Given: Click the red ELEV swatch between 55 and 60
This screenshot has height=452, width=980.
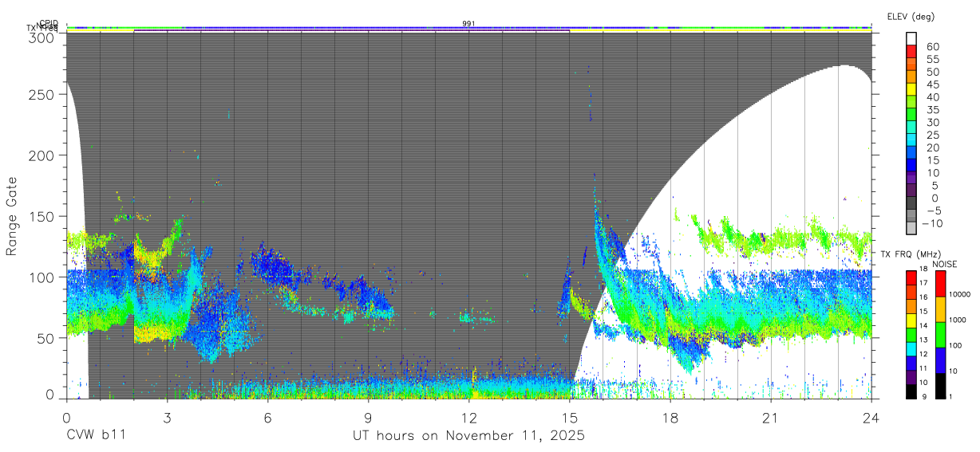Looking at the screenshot, I should click(x=911, y=53).
